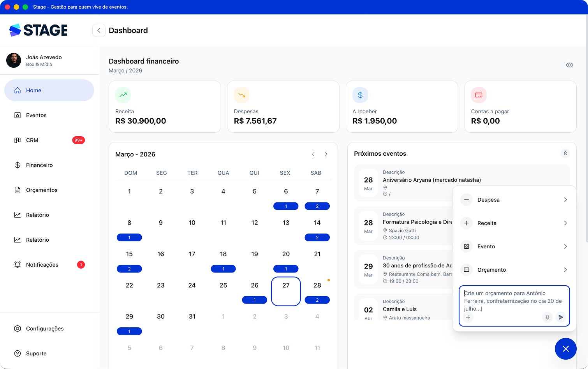
Task: Open Suporte from the sidebar
Action: tap(36, 353)
